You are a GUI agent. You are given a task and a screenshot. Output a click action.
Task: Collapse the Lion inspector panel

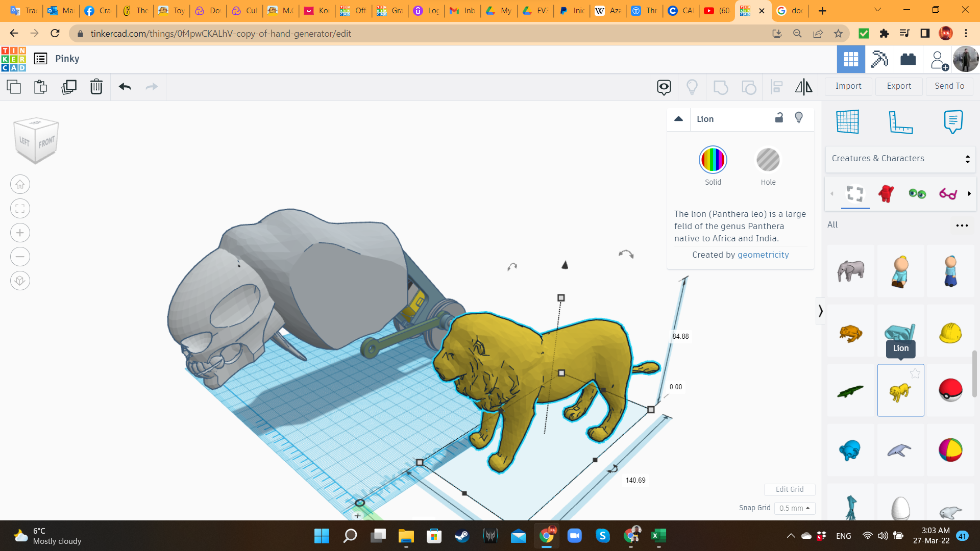click(678, 119)
